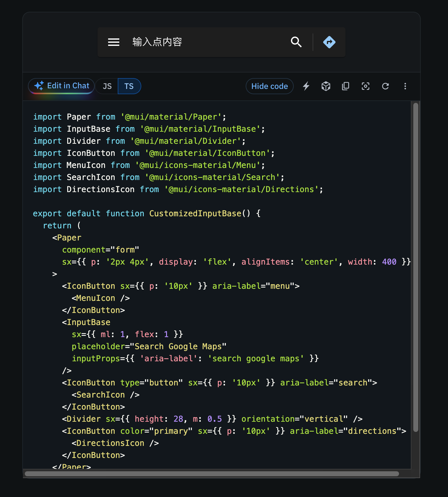The image size is (448, 497).
Task: Click the blue directions icon
Action: coord(329,42)
